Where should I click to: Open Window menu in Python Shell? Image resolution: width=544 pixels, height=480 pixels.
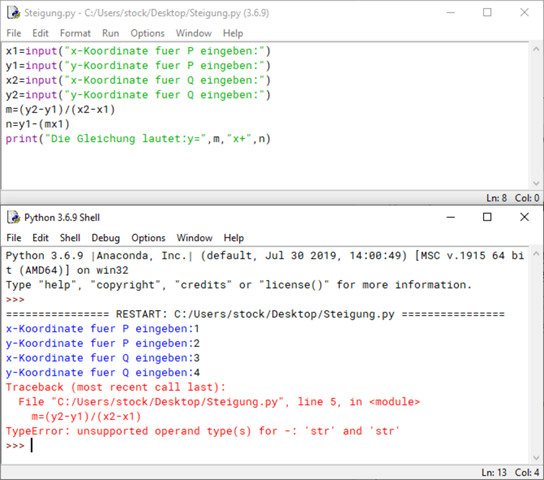tap(194, 238)
